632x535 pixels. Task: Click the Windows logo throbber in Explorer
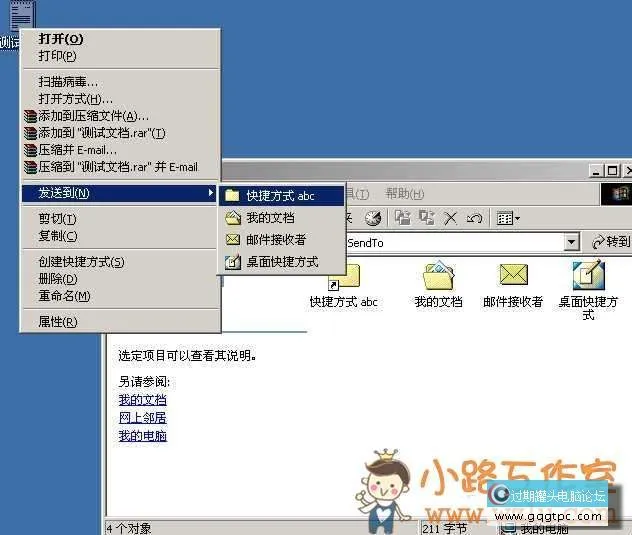pos(616,194)
